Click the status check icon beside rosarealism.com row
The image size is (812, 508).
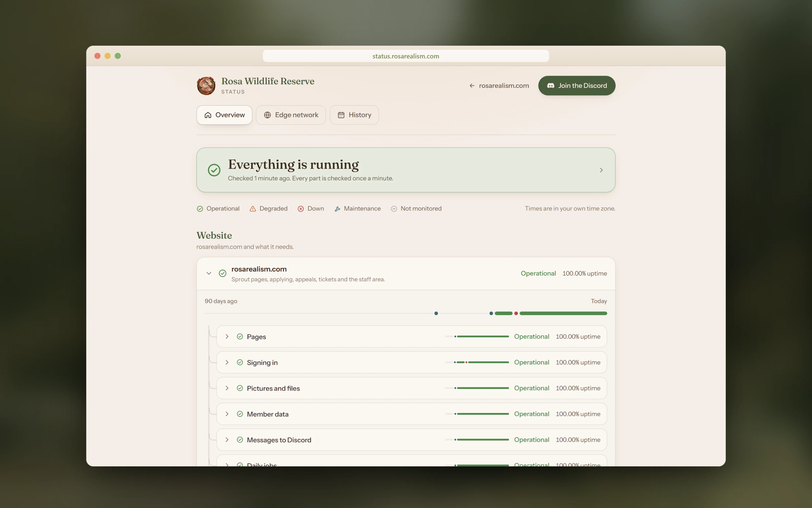pyautogui.click(x=223, y=273)
